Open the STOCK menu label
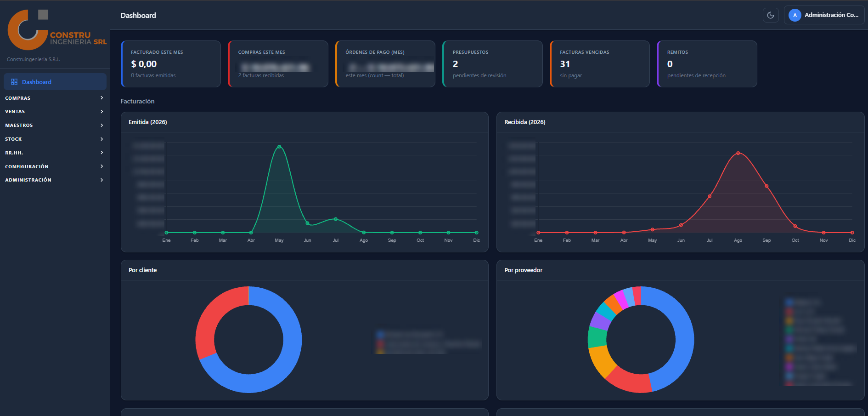The width and height of the screenshot is (868, 416). 13,139
